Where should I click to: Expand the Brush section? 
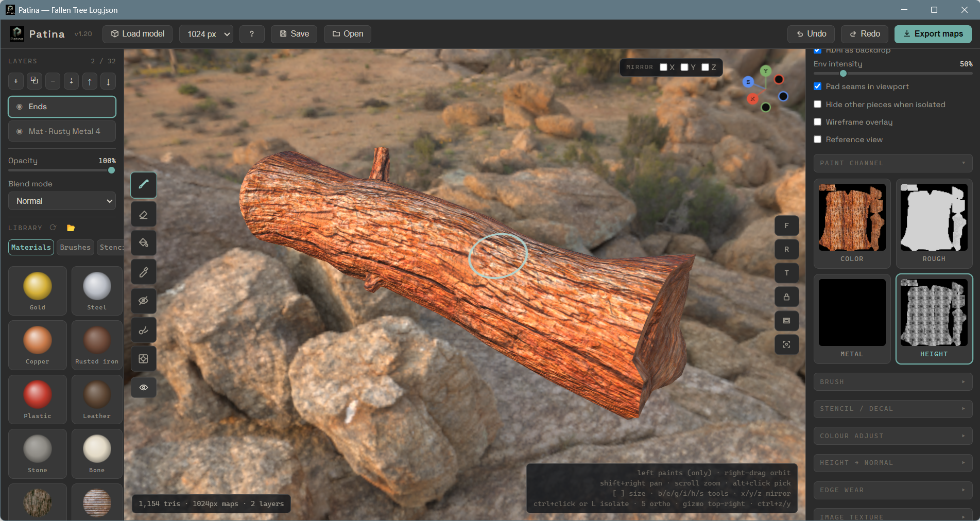[893, 382]
